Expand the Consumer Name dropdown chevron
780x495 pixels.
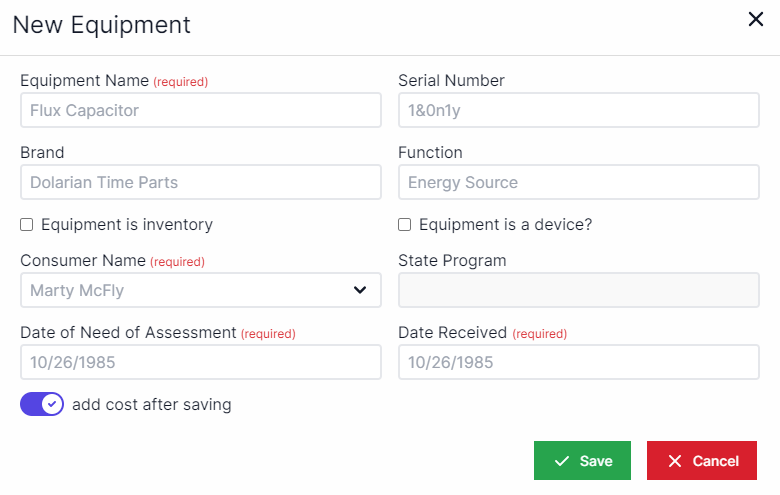[x=360, y=290]
